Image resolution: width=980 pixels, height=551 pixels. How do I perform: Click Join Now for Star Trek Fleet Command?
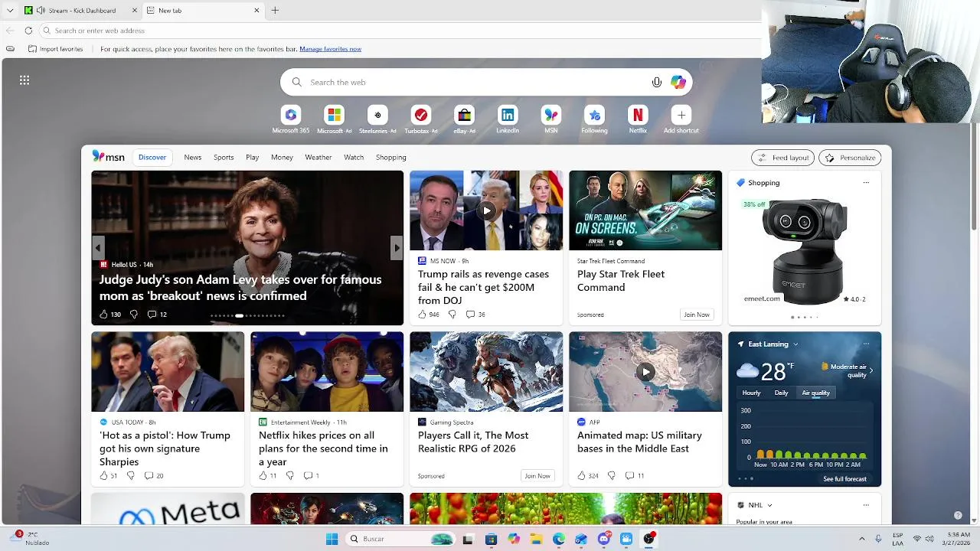point(697,315)
